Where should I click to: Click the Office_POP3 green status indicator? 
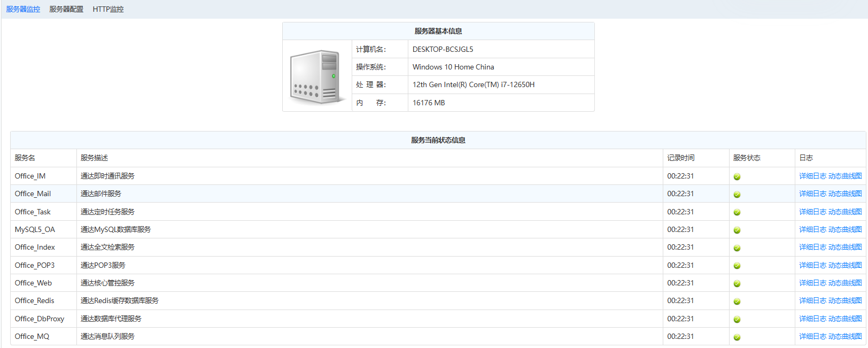click(x=737, y=266)
